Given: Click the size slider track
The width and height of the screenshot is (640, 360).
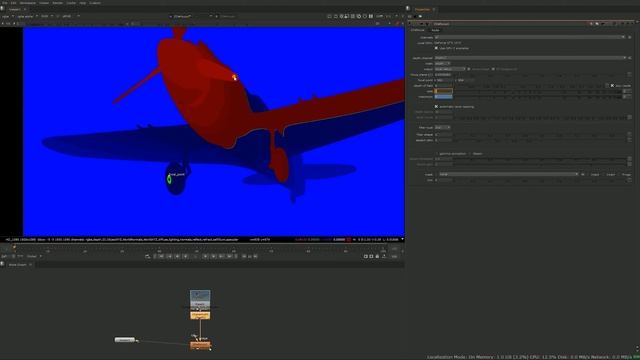Looking at the screenshot, I should (x=538, y=91).
